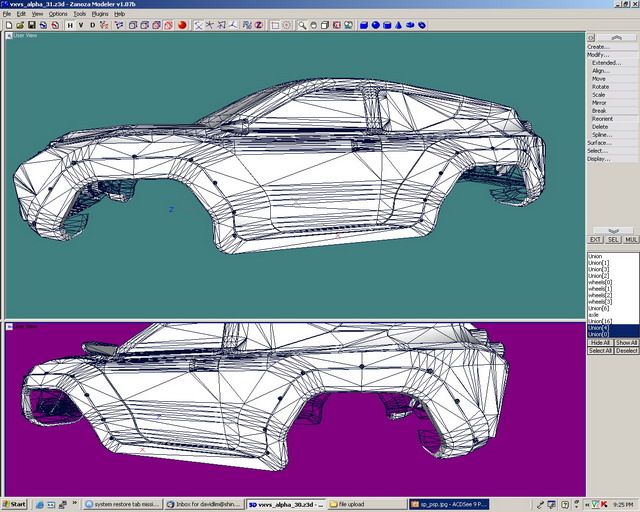Click the Save floppy disk icon
This screenshot has height=512, width=640.
pyautogui.click(x=31, y=25)
